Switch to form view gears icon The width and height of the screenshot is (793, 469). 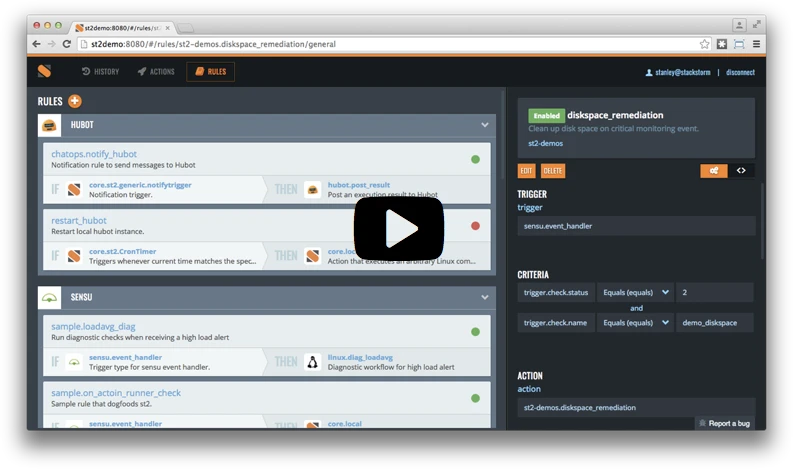tap(714, 171)
